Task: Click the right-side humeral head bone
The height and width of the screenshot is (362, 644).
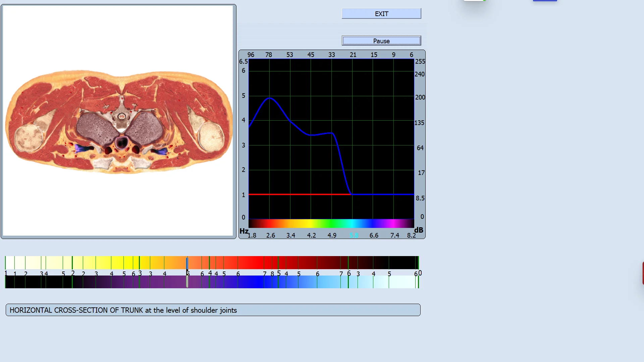Action: (211, 136)
